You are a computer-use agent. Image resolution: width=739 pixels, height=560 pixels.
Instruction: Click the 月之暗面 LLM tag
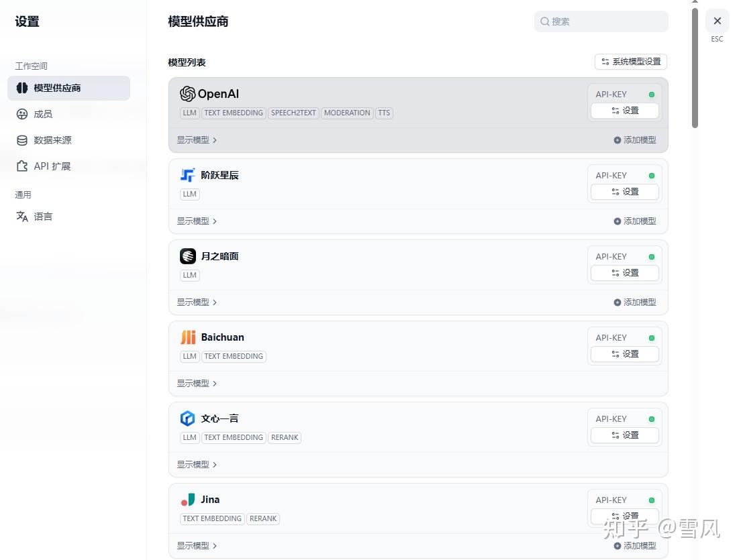189,275
